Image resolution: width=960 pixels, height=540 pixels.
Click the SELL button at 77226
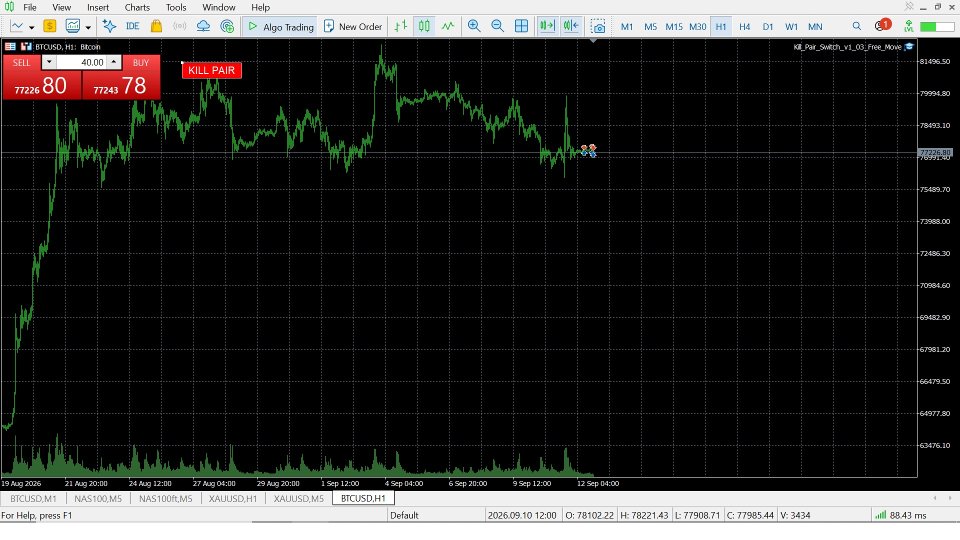coord(42,84)
